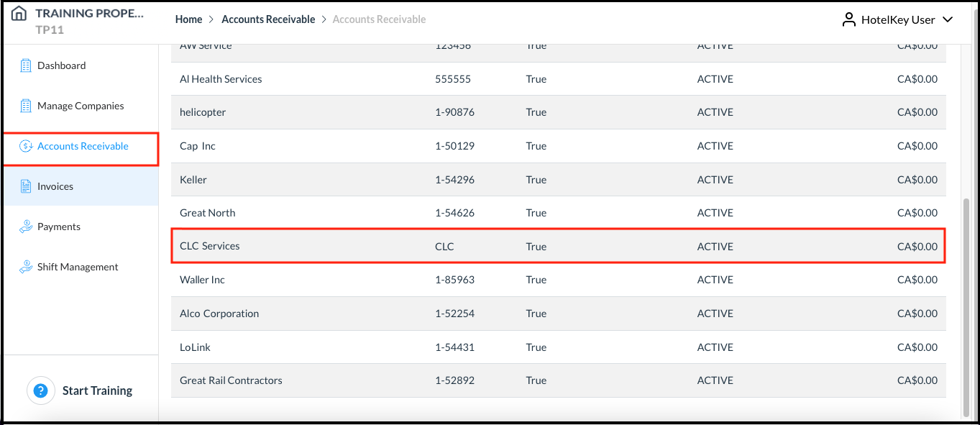Click the Accounts Receivable breadcrumb link
Image resolution: width=980 pixels, height=425 pixels.
[x=268, y=19]
